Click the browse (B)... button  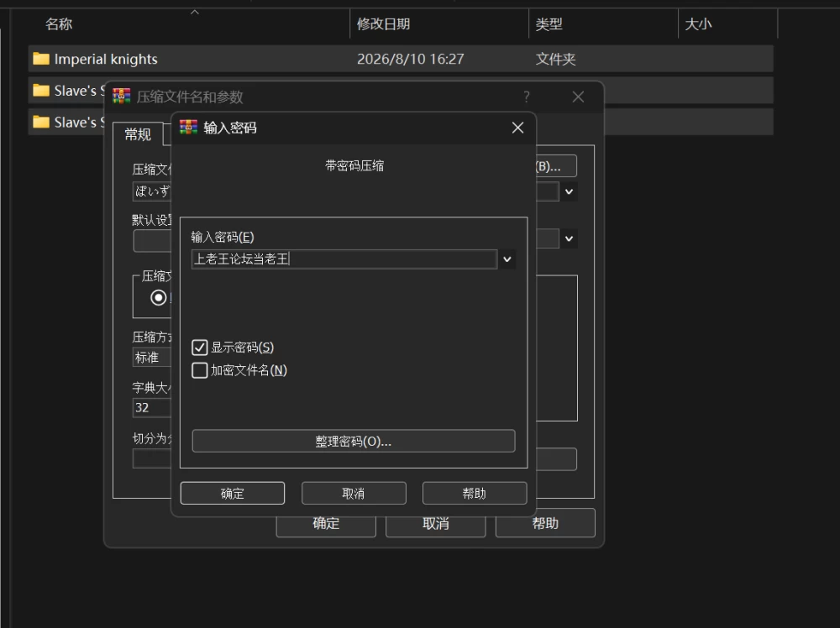pos(557,166)
